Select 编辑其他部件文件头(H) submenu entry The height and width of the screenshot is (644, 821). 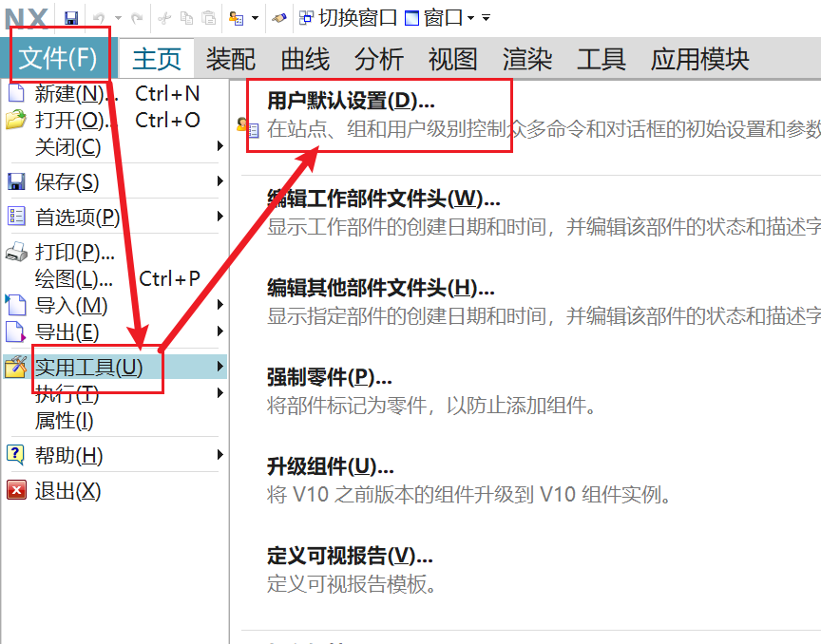click(x=381, y=288)
